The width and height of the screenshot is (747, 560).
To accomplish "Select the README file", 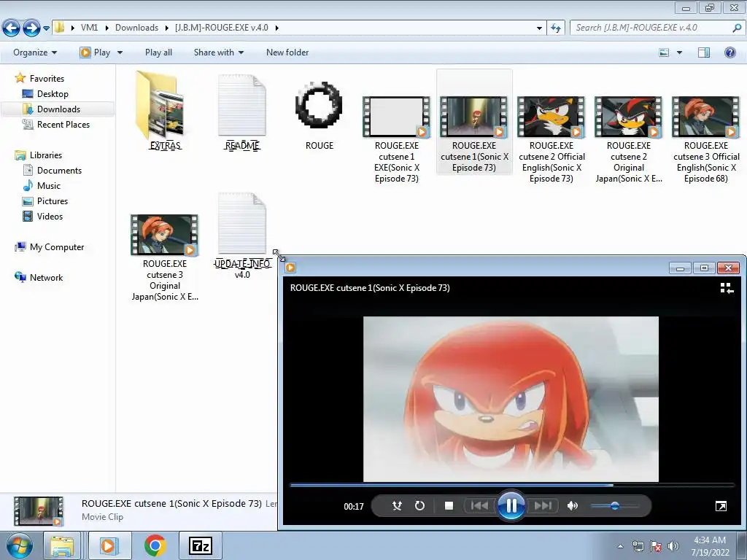I will pyautogui.click(x=242, y=111).
